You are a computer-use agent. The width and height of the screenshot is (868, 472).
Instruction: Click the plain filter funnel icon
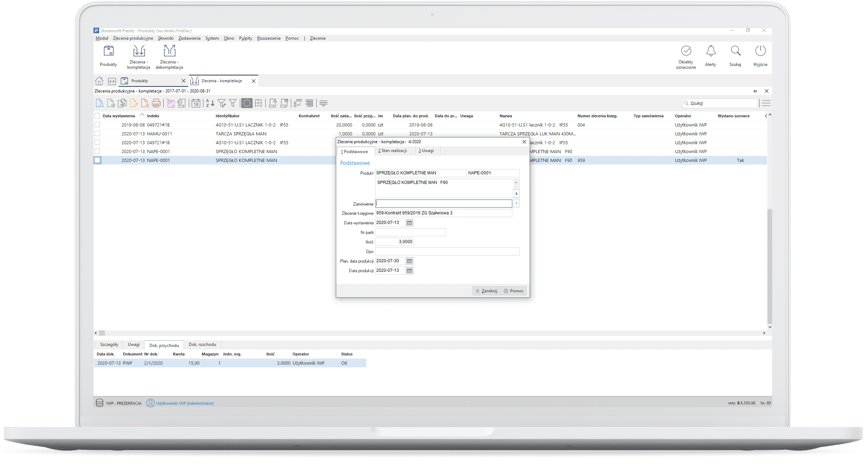tap(233, 103)
